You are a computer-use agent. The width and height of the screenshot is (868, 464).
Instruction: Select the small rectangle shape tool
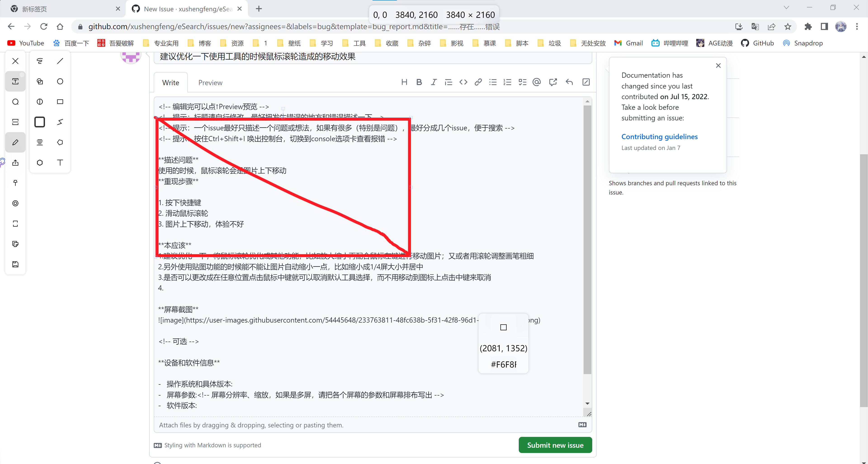pyautogui.click(x=60, y=102)
